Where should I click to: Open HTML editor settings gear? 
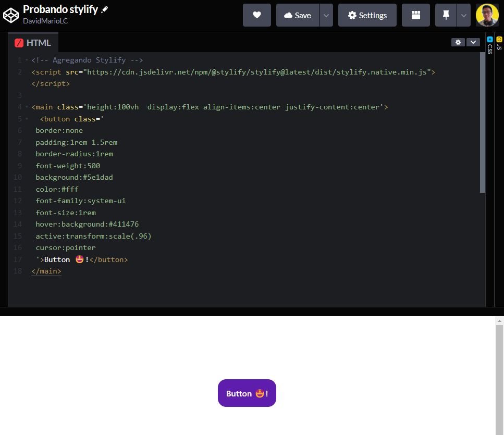tap(458, 42)
